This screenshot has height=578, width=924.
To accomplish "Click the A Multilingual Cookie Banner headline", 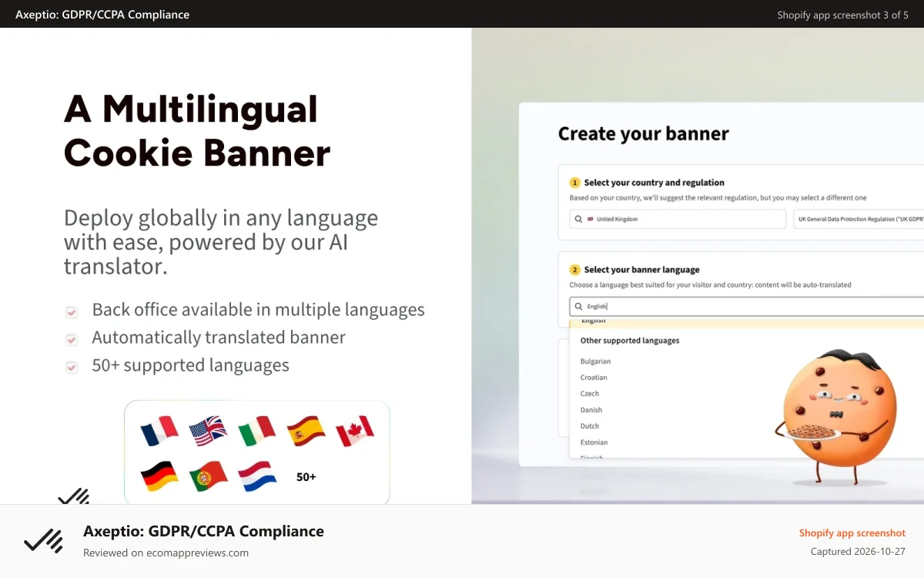I will click(197, 130).
